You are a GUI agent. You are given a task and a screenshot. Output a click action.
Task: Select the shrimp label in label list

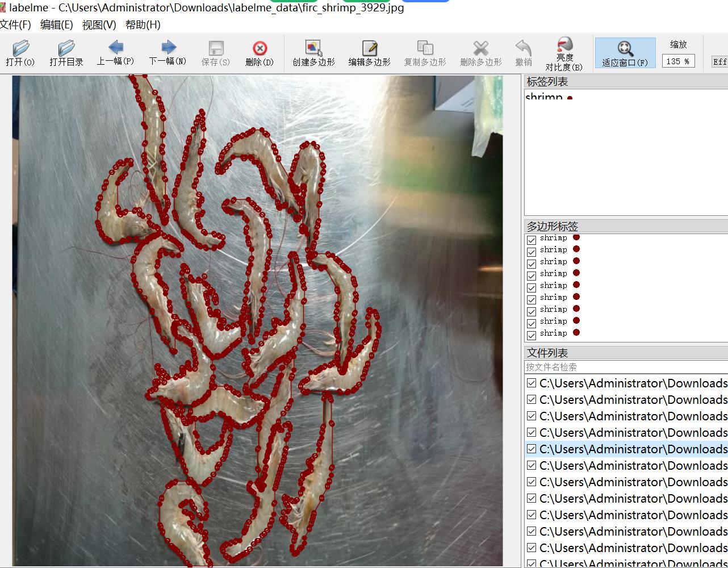(x=544, y=98)
